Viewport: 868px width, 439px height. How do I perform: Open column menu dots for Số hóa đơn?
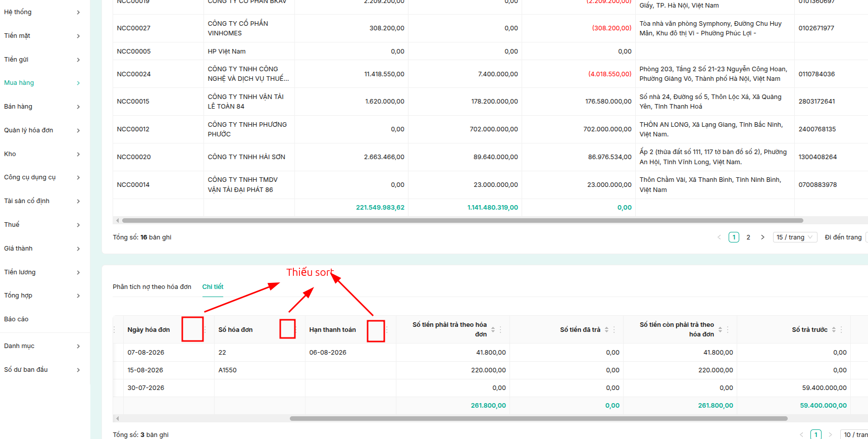[295, 330]
